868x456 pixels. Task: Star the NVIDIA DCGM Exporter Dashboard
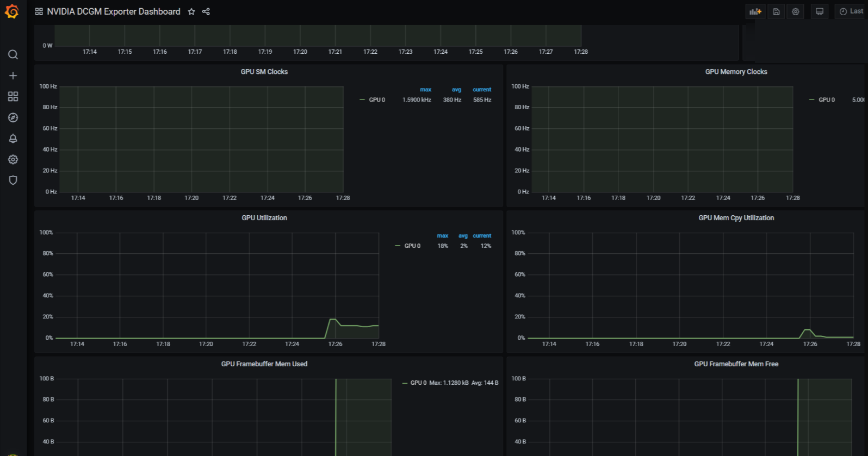tap(191, 11)
